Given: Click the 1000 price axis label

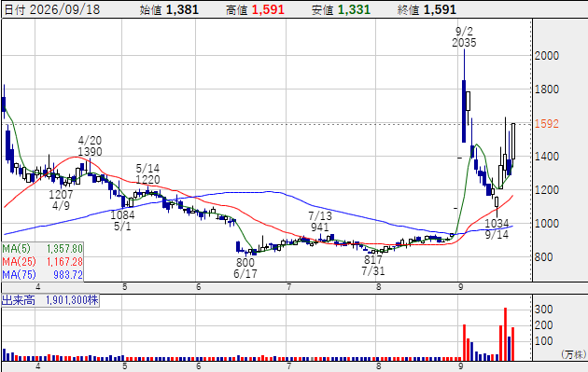Looking at the screenshot, I should coord(547,224).
